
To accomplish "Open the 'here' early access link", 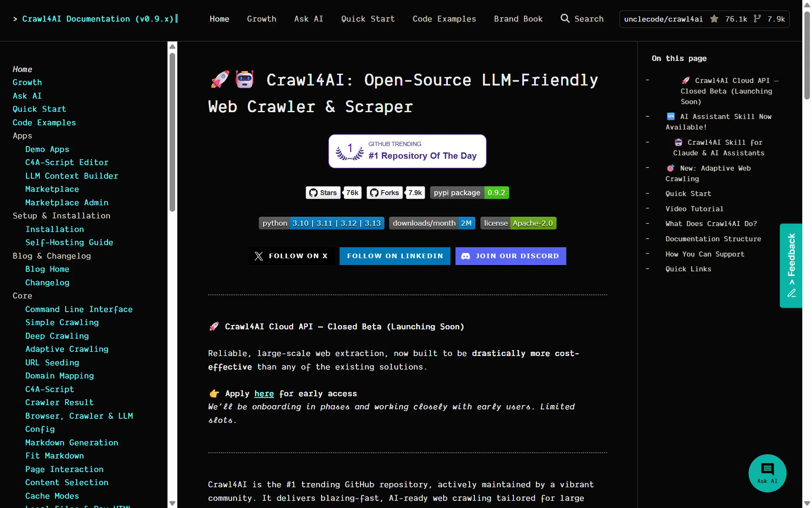I will coord(264,394).
